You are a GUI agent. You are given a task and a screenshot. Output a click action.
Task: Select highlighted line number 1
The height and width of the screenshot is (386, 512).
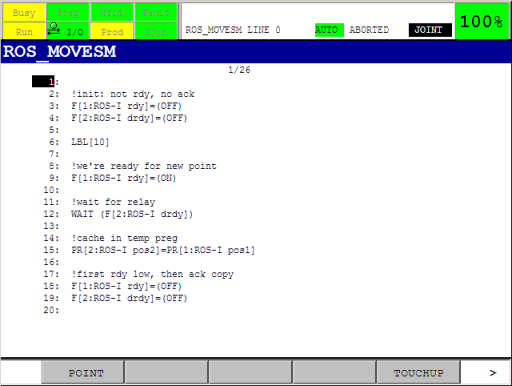pyautogui.click(x=43, y=81)
